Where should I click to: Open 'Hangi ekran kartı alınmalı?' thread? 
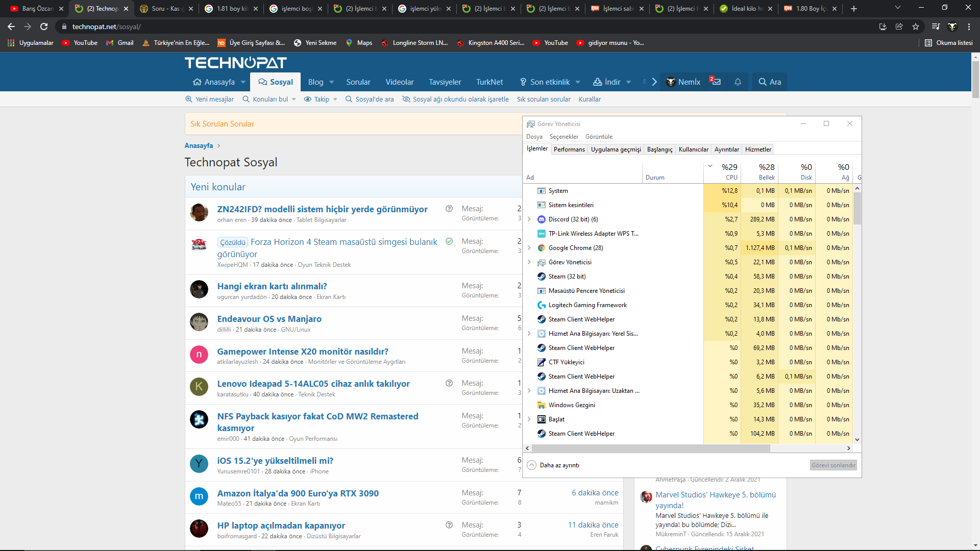[272, 286]
